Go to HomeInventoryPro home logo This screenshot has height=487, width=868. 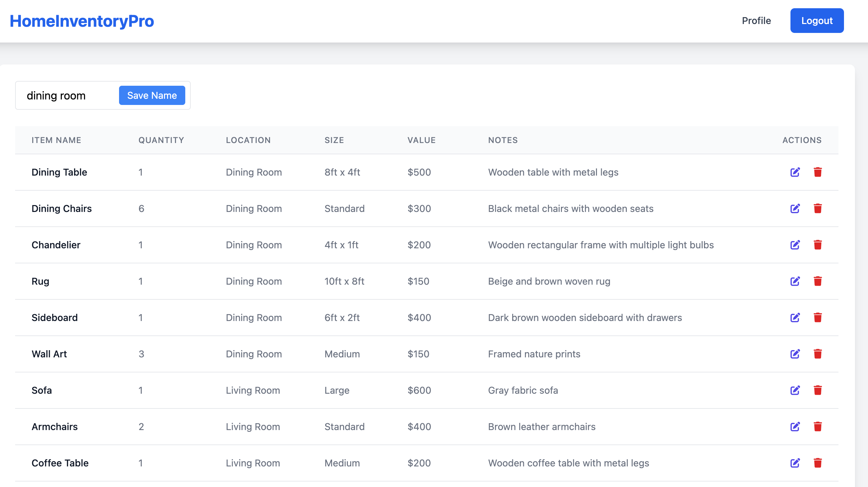[x=82, y=21]
